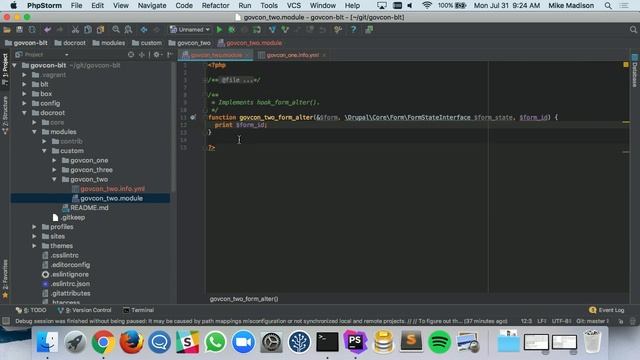Click the green Run button
This screenshot has width=640, height=360.
click(x=219, y=30)
